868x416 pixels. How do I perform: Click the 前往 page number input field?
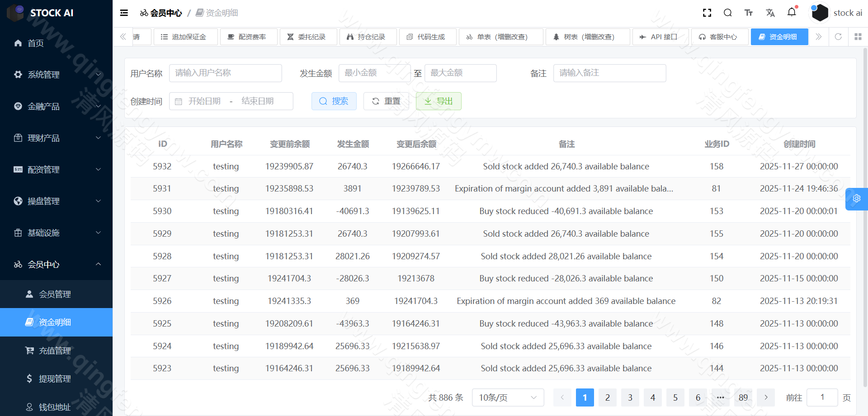pyautogui.click(x=822, y=397)
